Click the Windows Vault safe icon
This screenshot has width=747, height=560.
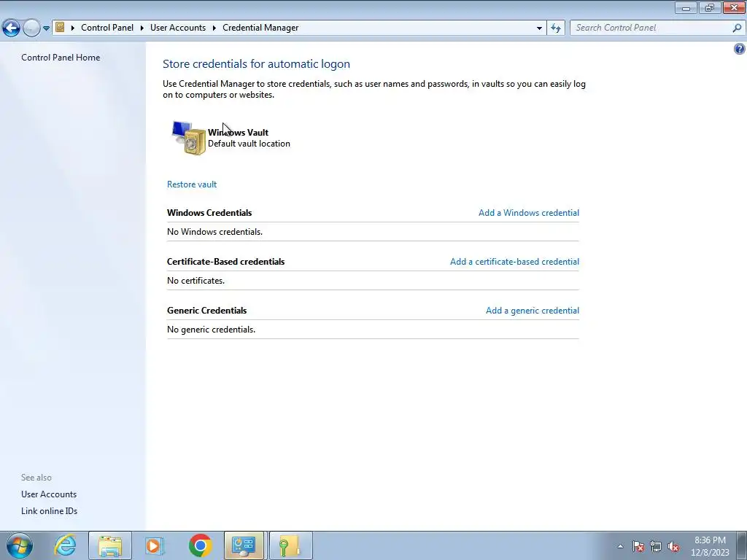[x=189, y=138]
